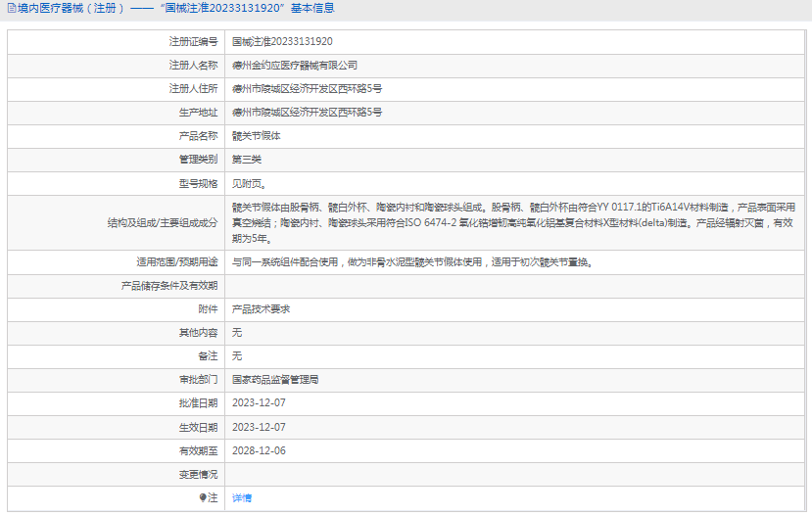Click the 无 value in 其他内容 row
Screen dimensions: 812x516
tap(237, 333)
